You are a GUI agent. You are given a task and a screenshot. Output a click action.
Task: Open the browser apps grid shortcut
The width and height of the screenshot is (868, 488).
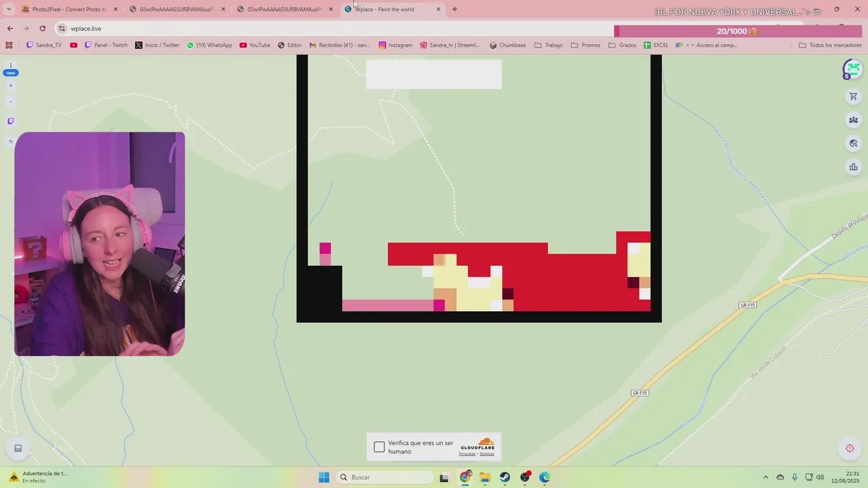9,45
